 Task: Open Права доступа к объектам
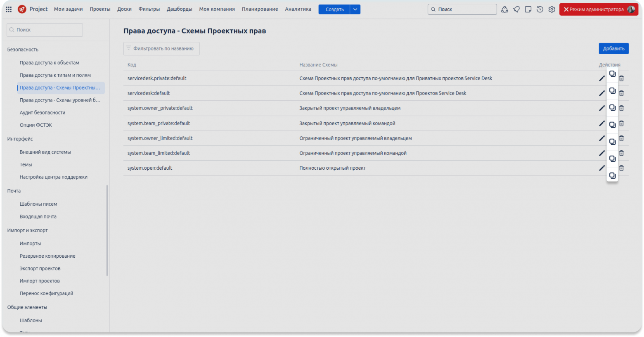(50, 63)
